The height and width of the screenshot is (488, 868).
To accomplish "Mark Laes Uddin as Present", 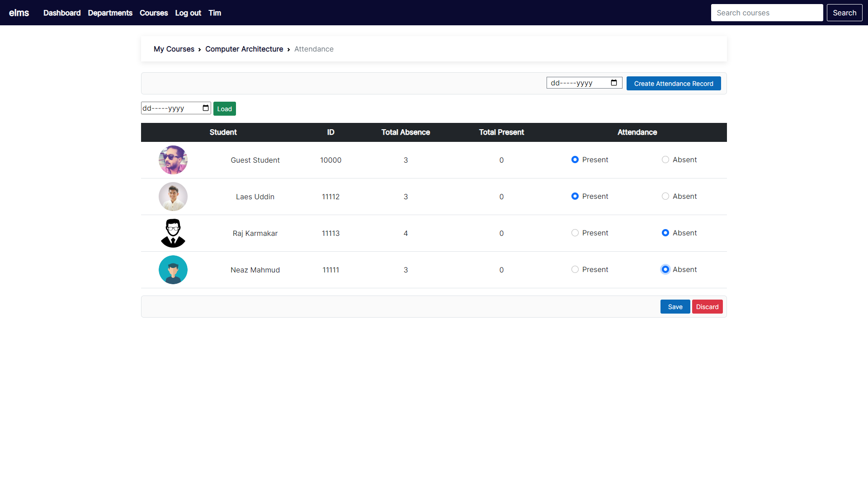I will click(x=575, y=196).
